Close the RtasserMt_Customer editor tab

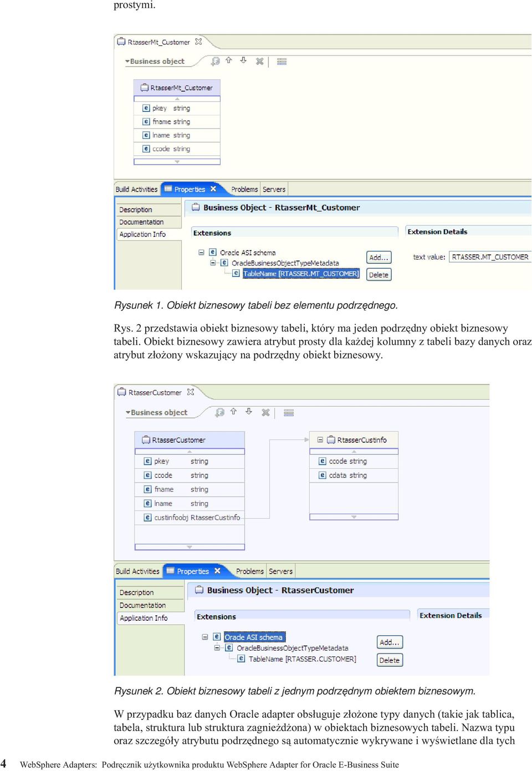coord(198,42)
